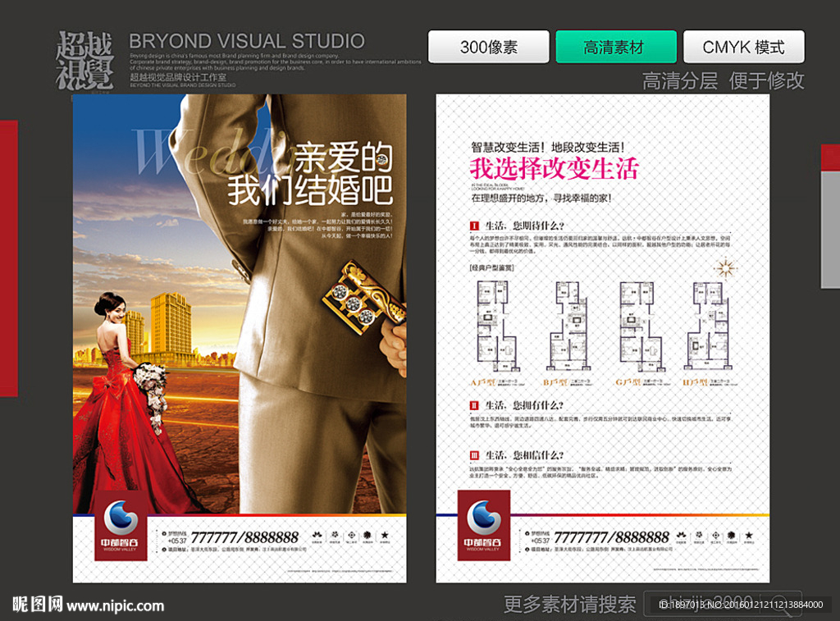Viewport: 840px width, 621px height.
Task: Click the 亲爱的我们结婚吧 headline
Action: (311, 174)
